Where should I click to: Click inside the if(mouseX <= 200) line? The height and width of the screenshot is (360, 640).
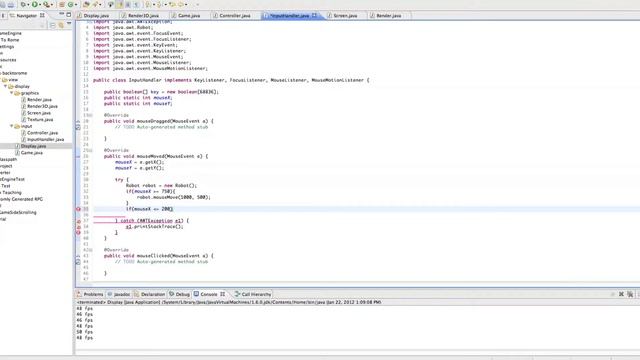pos(149,209)
